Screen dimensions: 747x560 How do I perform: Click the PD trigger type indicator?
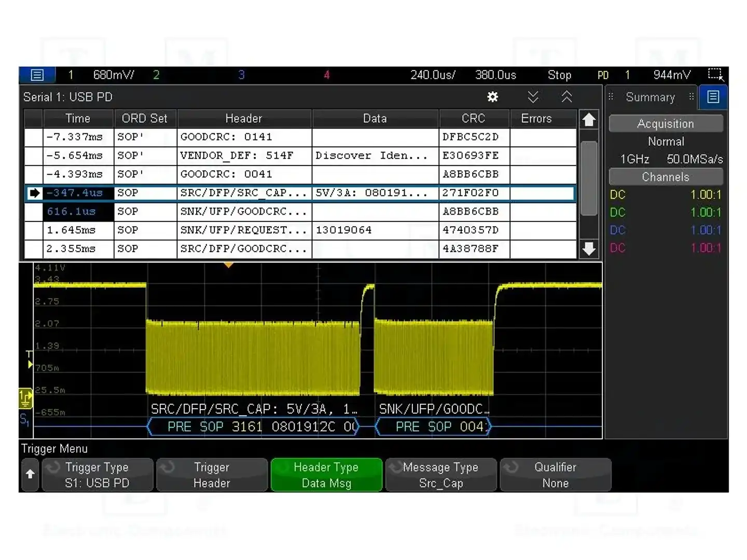click(x=603, y=75)
